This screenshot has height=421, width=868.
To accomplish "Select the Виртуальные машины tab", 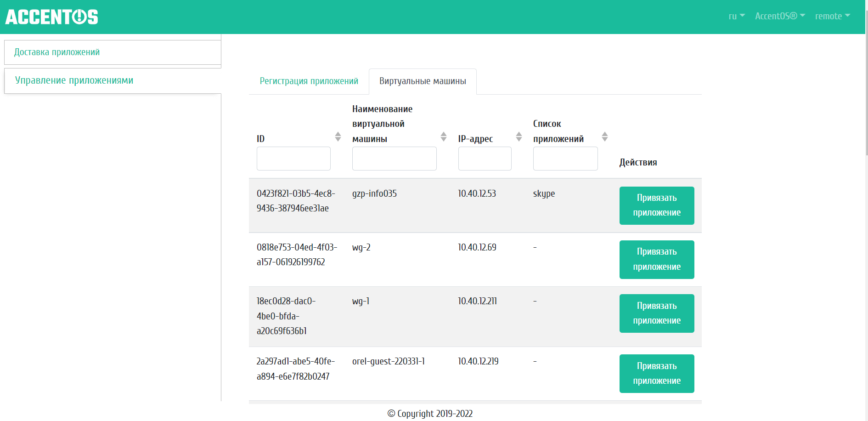I will point(423,81).
